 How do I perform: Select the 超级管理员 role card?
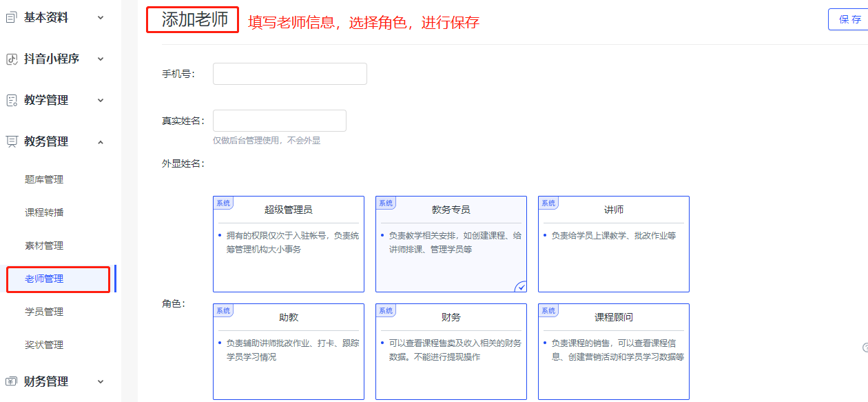(x=288, y=243)
